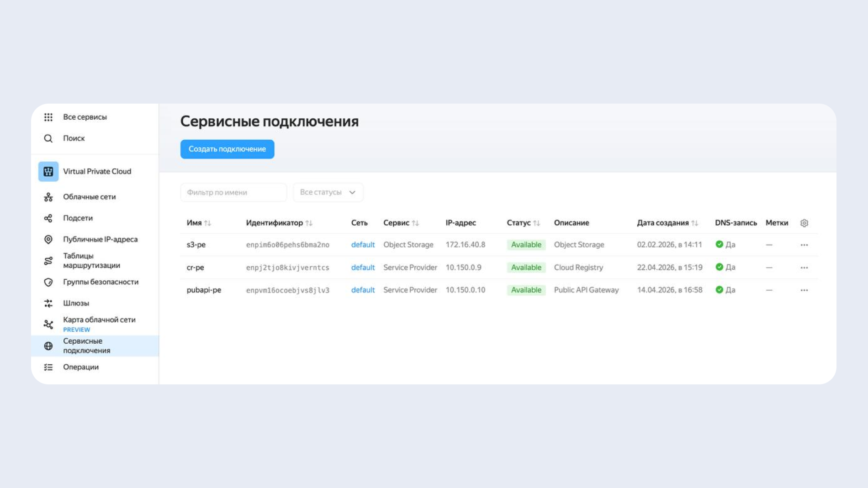This screenshot has width=868, height=488.
Task: Click Public API Gateway description cell
Action: coord(587,290)
